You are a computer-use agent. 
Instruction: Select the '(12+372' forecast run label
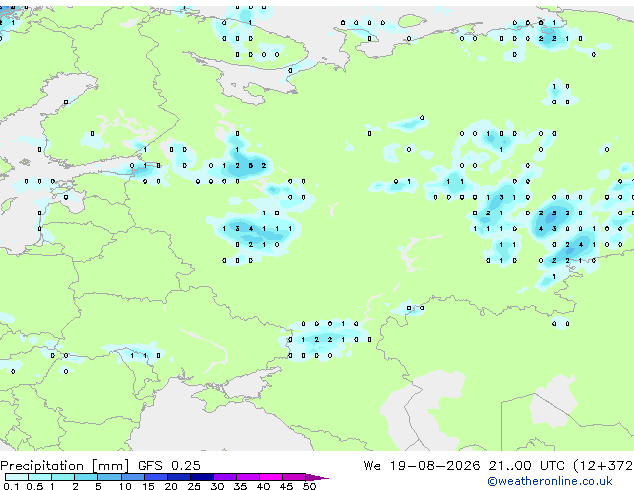(603, 466)
